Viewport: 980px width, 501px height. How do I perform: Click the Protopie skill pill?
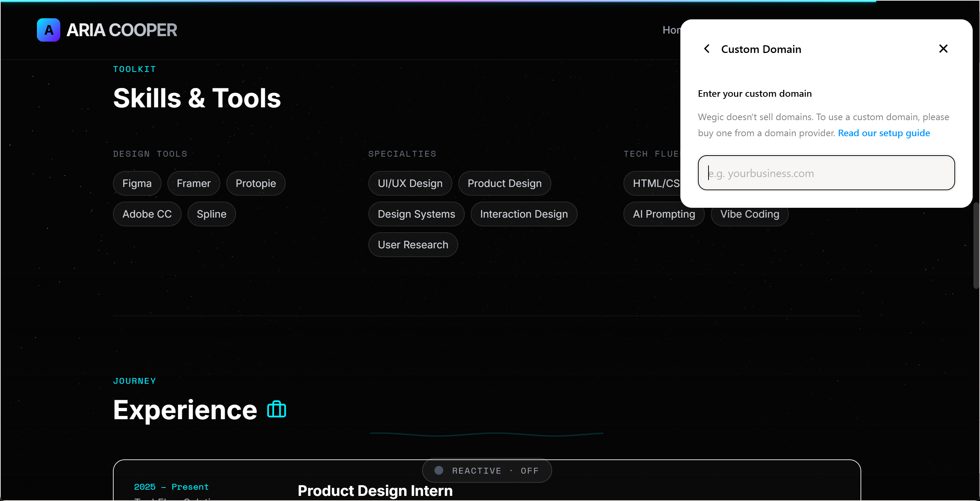click(256, 183)
